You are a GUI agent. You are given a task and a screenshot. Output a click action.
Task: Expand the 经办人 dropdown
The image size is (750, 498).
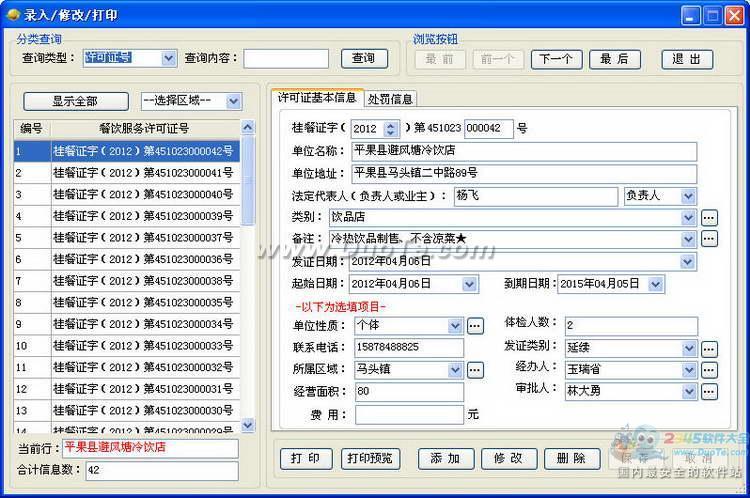[689, 370]
